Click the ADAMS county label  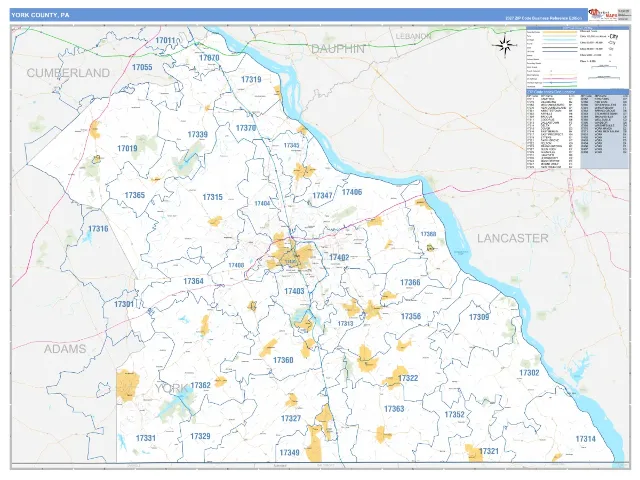click(x=65, y=349)
